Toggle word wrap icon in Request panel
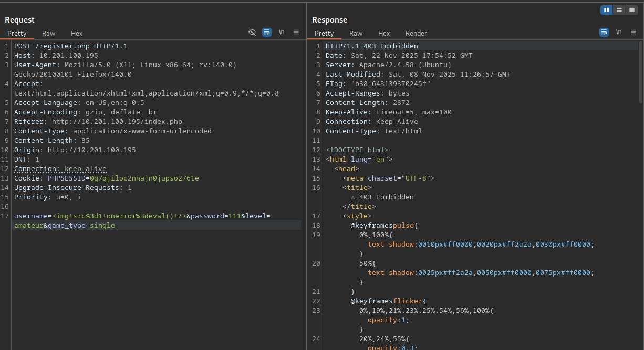The image size is (644, 350). [267, 32]
